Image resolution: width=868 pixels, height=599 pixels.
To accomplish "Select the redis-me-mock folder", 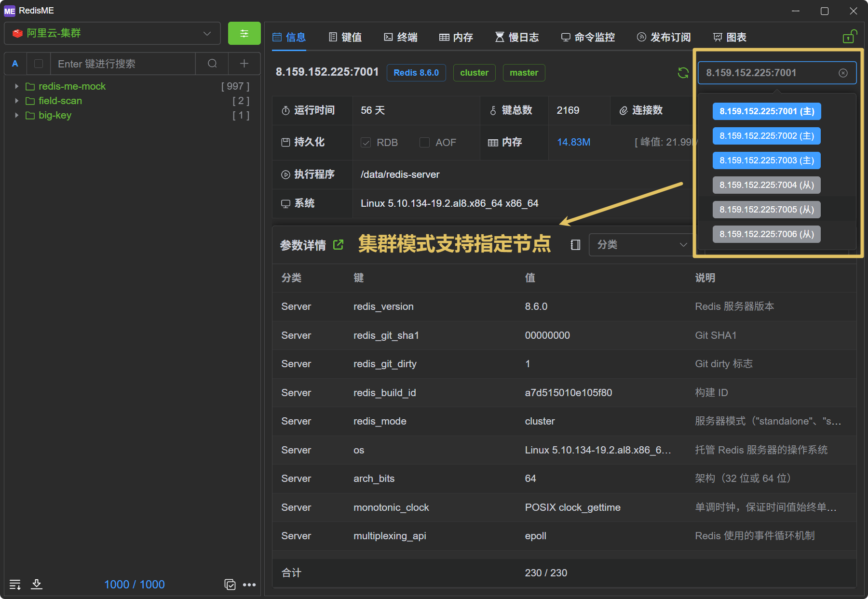I will tap(72, 86).
